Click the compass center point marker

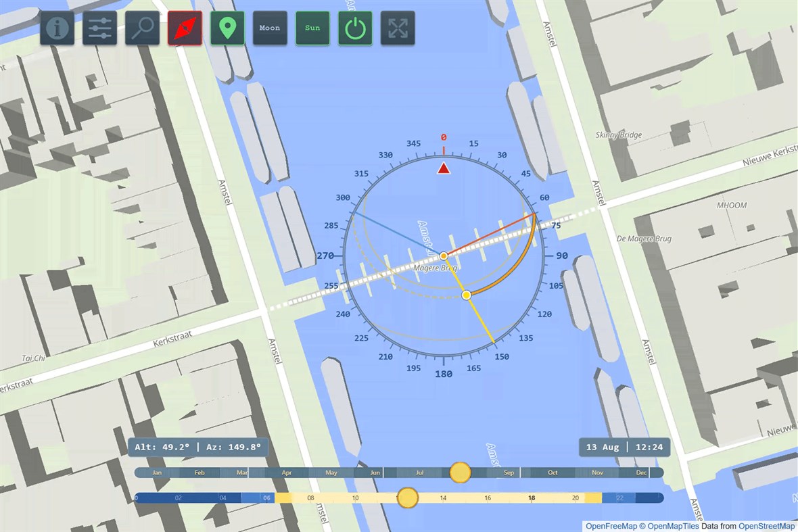pos(444,256)
